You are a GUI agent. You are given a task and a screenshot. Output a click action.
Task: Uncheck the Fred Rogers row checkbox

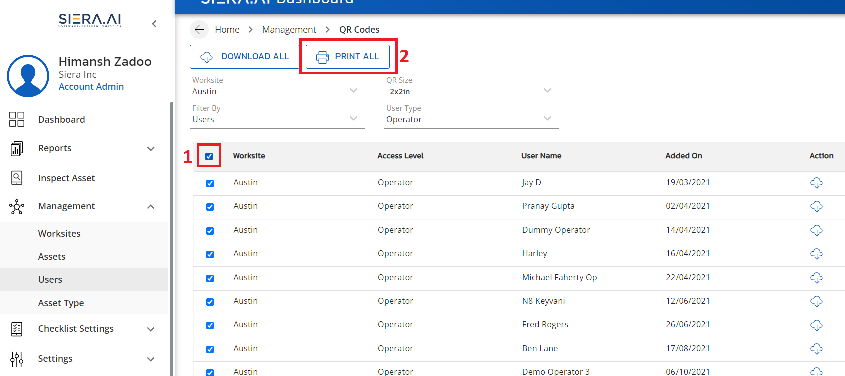(210, 325)
